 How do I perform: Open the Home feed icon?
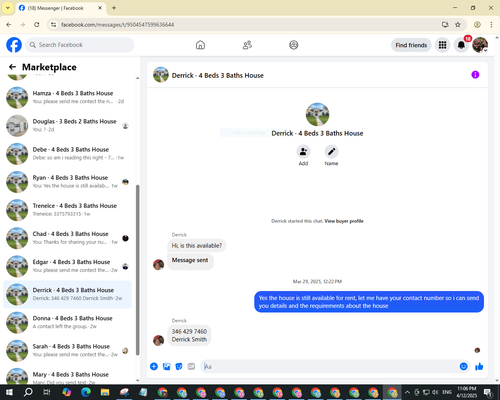(200, 45)
